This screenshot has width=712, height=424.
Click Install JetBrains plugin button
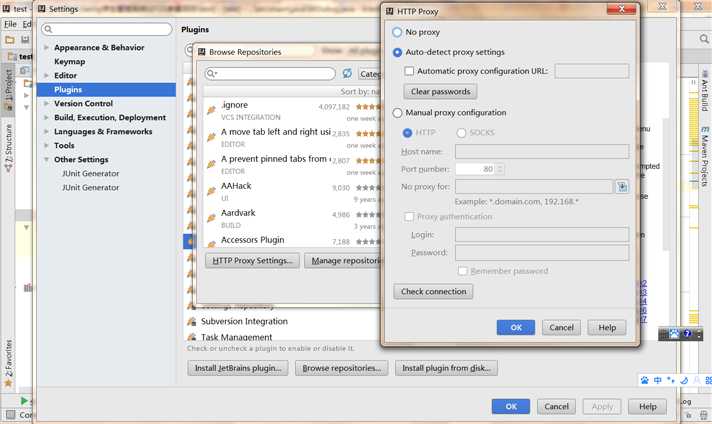coord(238,368)
